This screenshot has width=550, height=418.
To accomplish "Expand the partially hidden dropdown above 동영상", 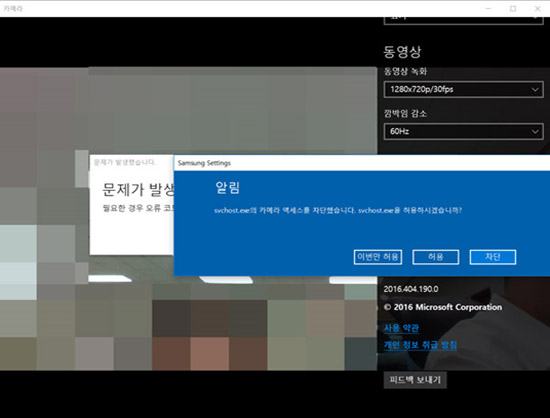I will click(464, 20).
